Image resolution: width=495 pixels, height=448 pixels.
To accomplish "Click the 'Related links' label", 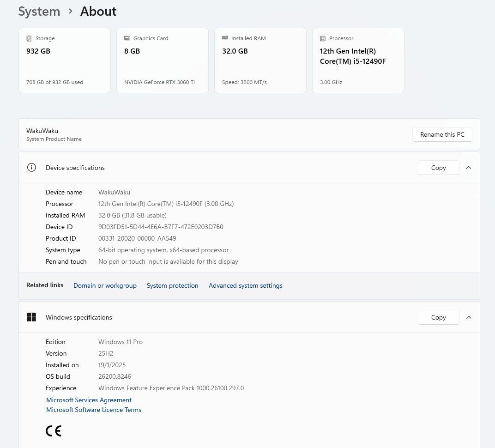I will [x=45, y=285].
